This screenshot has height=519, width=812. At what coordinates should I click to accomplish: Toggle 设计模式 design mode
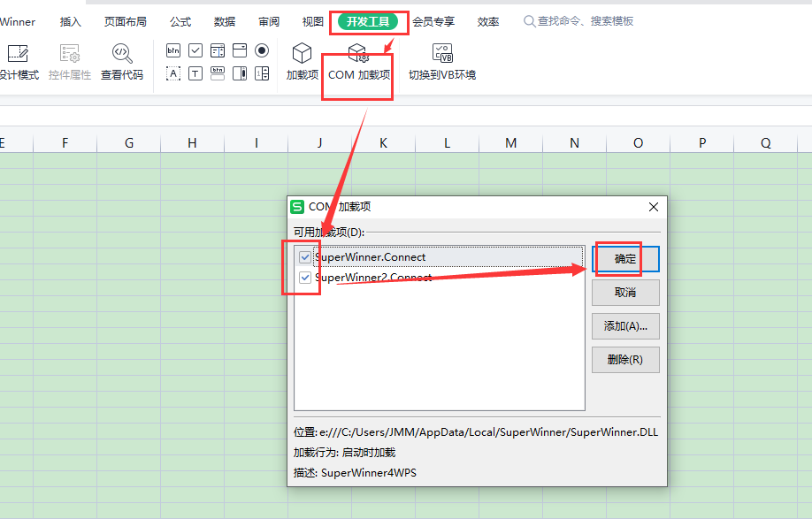coord(18,62)
